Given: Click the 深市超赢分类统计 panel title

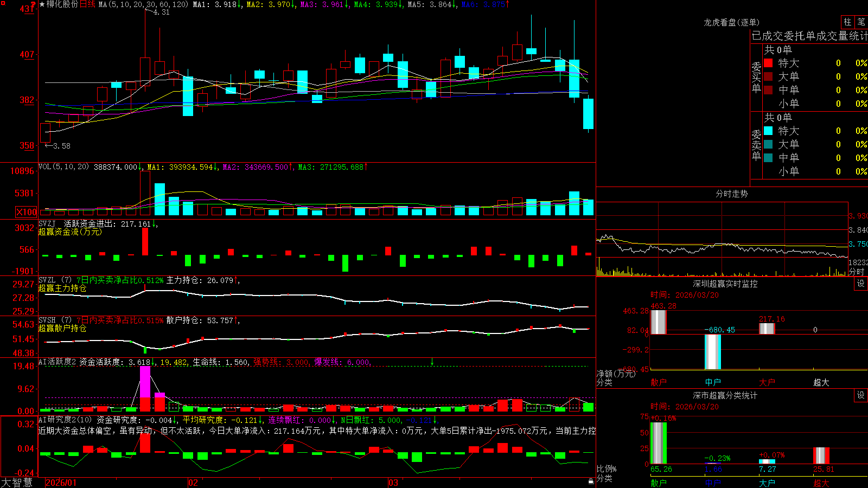Looking at the screenshot, I should 725,395.
